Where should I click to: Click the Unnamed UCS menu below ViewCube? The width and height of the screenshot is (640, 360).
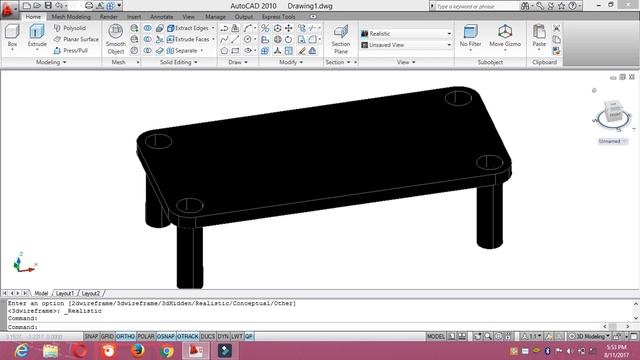[613, 141]
